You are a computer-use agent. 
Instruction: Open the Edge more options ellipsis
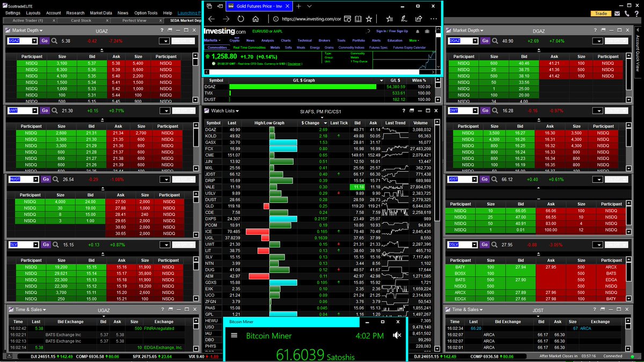[434, 19]
